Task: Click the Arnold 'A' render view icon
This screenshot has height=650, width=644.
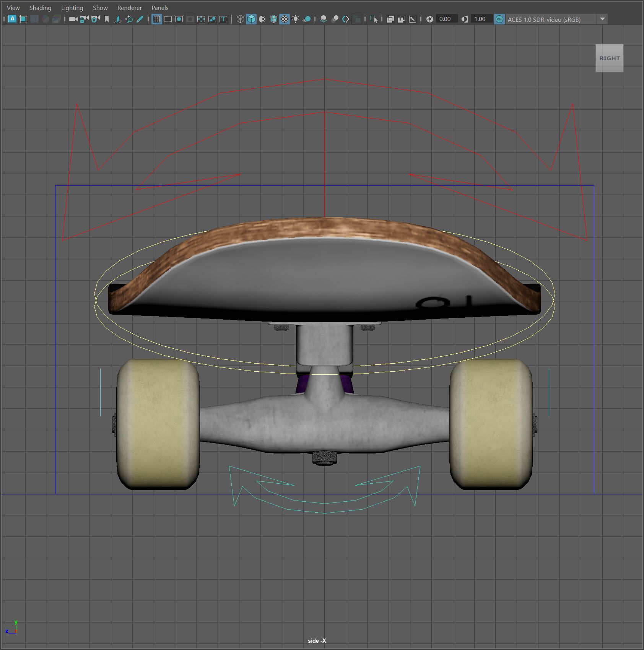Action: tap(12, 19)
